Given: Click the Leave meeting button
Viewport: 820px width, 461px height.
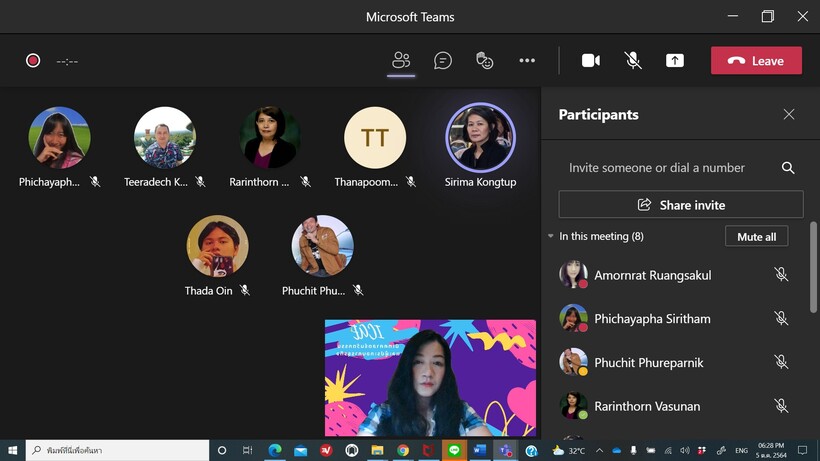Looking at the screenshot, I should [756, 61].
